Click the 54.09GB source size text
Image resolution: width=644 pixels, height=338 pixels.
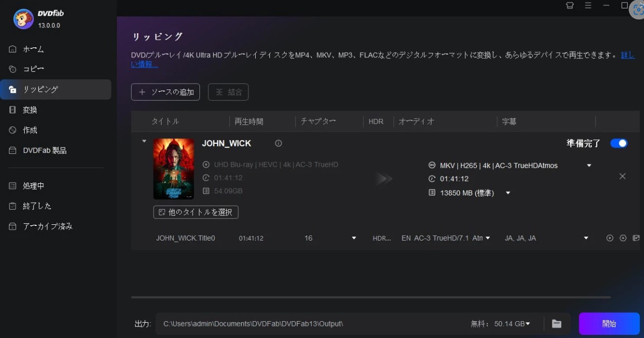(228, 191)
